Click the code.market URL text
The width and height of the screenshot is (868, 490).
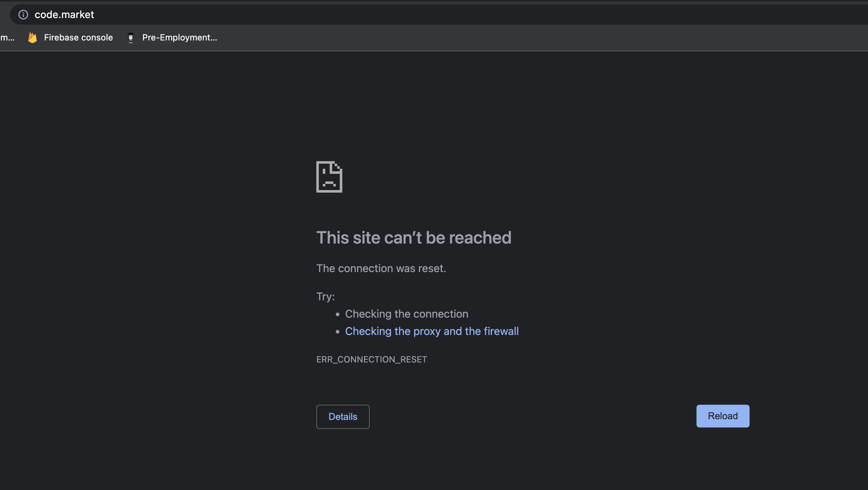click(x=64, y=14)
